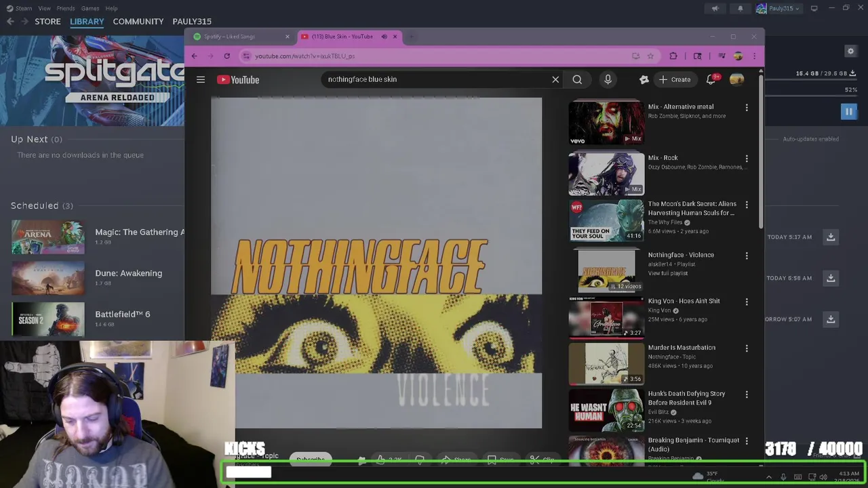Open Steam Big Picture mode icon
The height and width of the screenshot is (488, 868).
(814, 8)
